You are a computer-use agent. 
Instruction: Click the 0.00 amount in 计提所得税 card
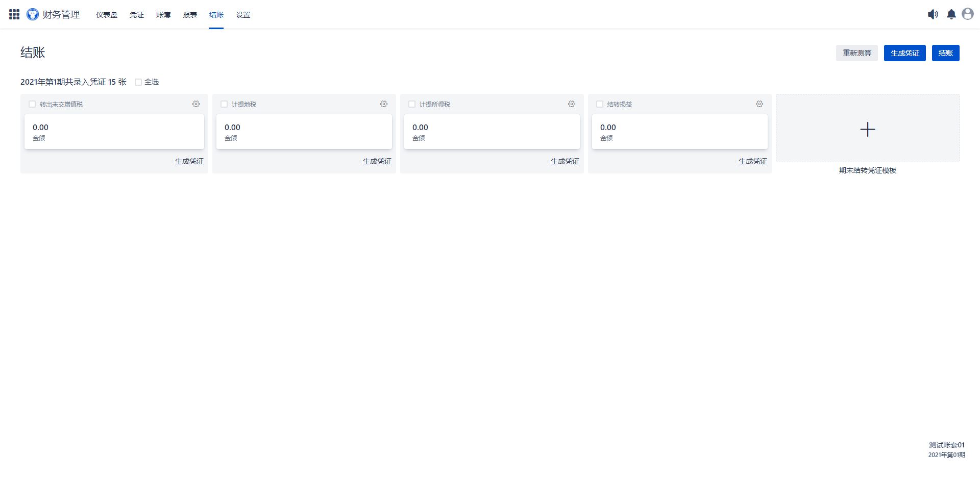point(420,127)
